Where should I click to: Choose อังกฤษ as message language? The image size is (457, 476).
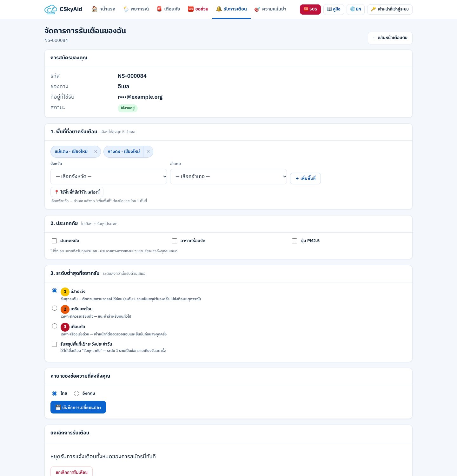coord(76,393)
